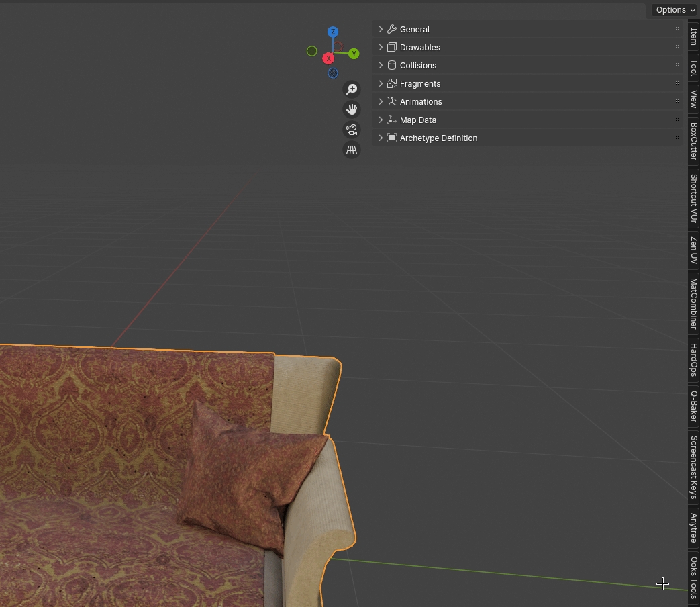700x607 pixels.
Task: Select the HardOps sidebar tab
Action: point(693,360)
